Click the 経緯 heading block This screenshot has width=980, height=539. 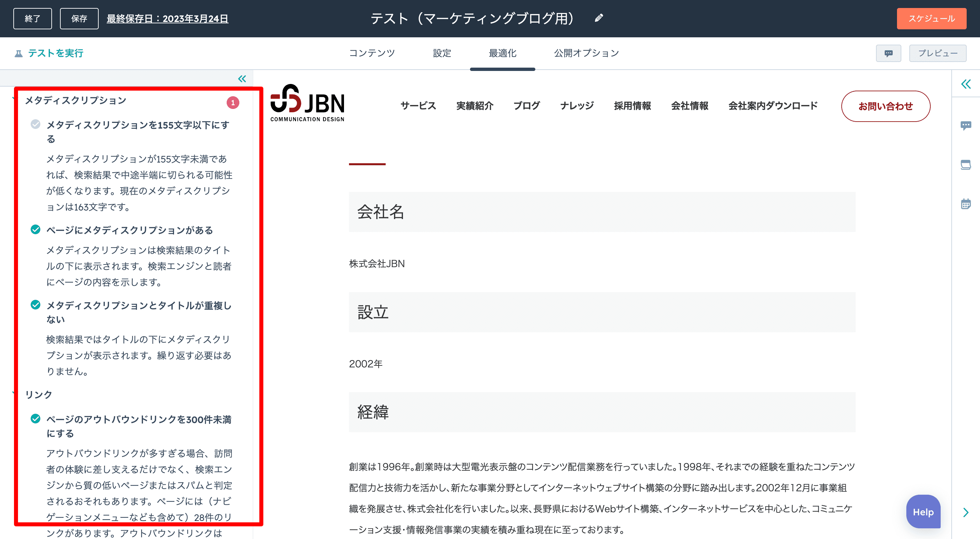pos(602,412)
